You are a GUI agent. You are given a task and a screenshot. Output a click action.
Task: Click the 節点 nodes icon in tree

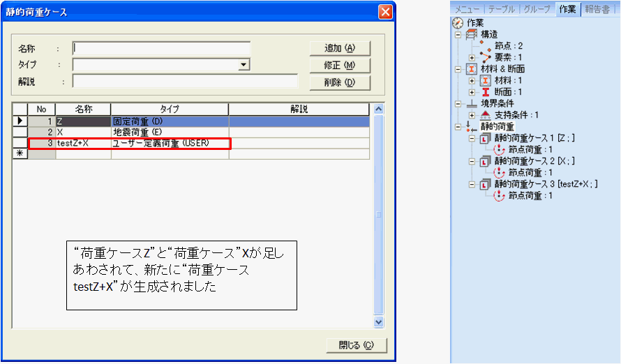[x=484, y=45]
